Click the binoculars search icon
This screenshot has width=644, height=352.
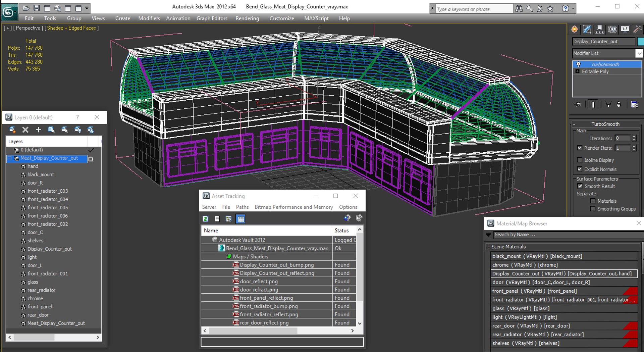tap(519, 9)
